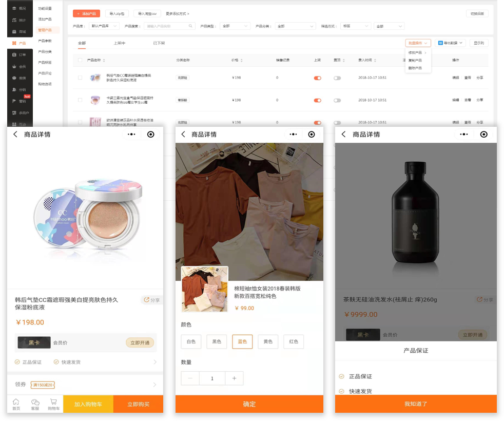Tap the 购物车 cart icon in mobile nav
The width and height of the screenshot is (504, 421).
tap(53, 404)
